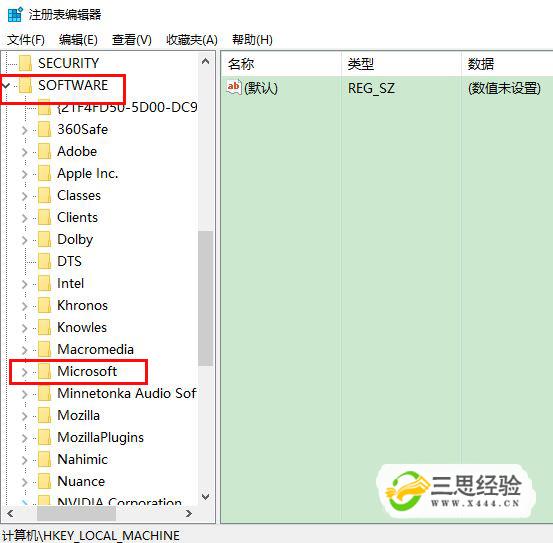Viewport: 553px width, 543px height.
Task: Click the (默认) string value icon
Action: pyautogui.click(x=233, y=87)
